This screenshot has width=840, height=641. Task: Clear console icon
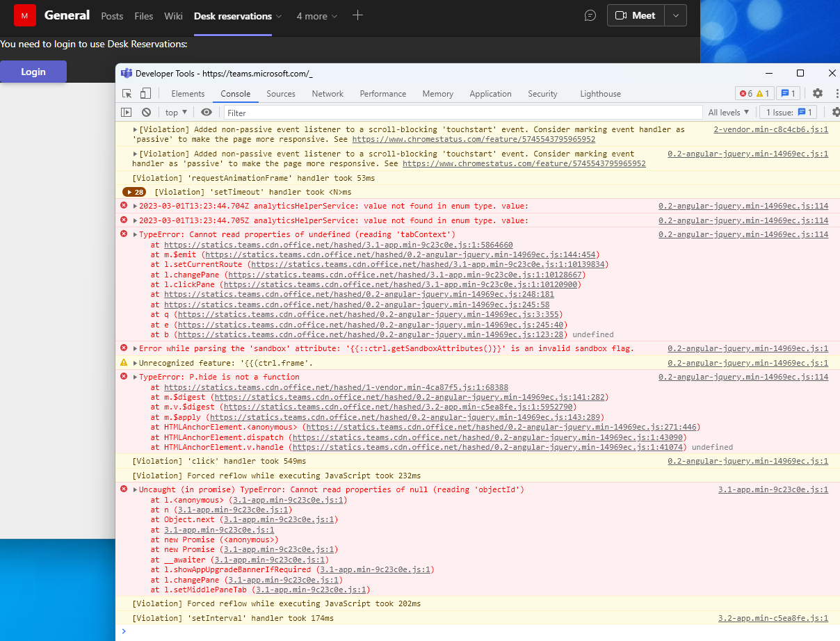pos(146,112)
